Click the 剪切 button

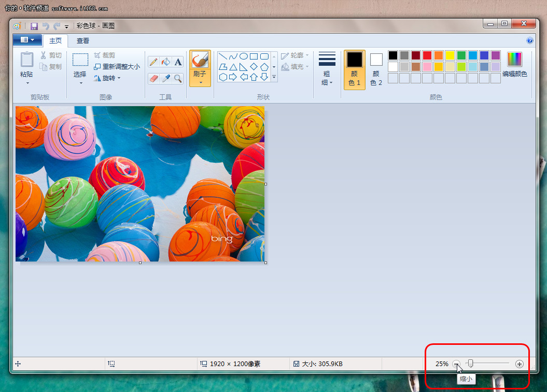pyautogui.click(x=51, y=55)
